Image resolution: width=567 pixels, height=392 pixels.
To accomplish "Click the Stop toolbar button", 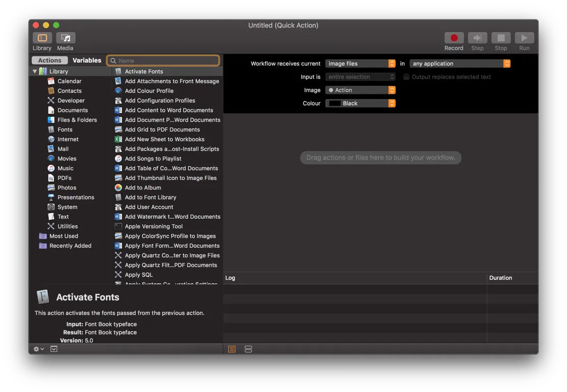I will [501, 38].
